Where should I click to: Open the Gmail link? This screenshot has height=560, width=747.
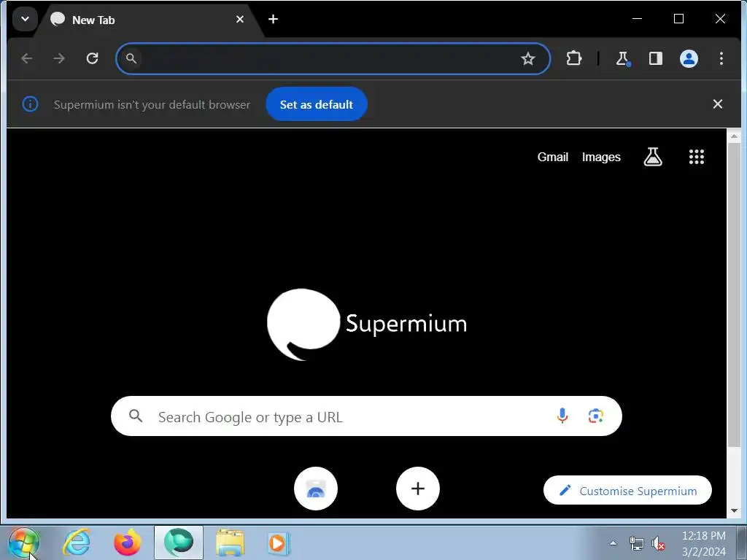point(553,157)
